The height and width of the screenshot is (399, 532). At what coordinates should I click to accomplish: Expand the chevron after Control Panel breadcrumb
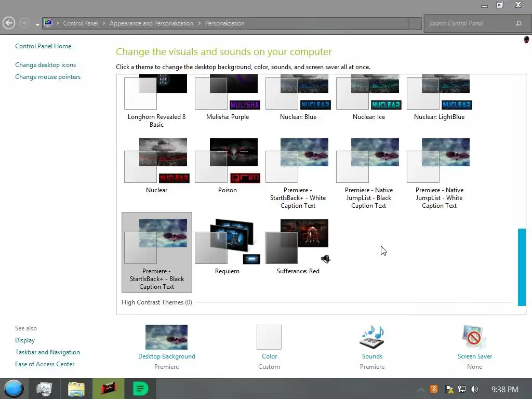click(104, 23)
